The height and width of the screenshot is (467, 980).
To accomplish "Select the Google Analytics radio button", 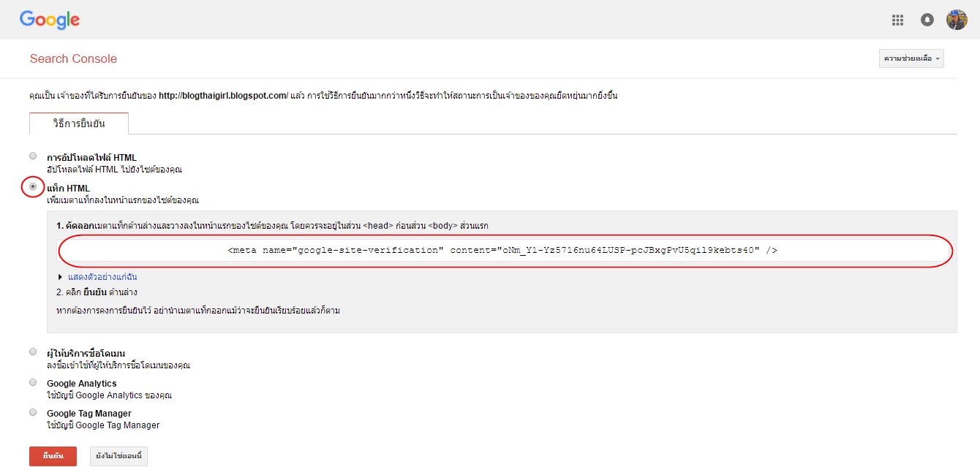I will (x=33, y=382).
